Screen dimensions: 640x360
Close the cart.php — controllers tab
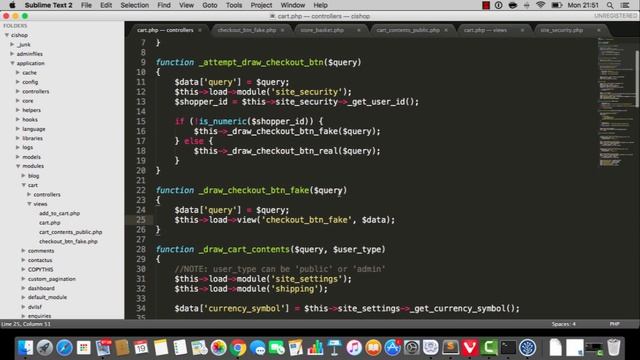[x=200, y=30]
